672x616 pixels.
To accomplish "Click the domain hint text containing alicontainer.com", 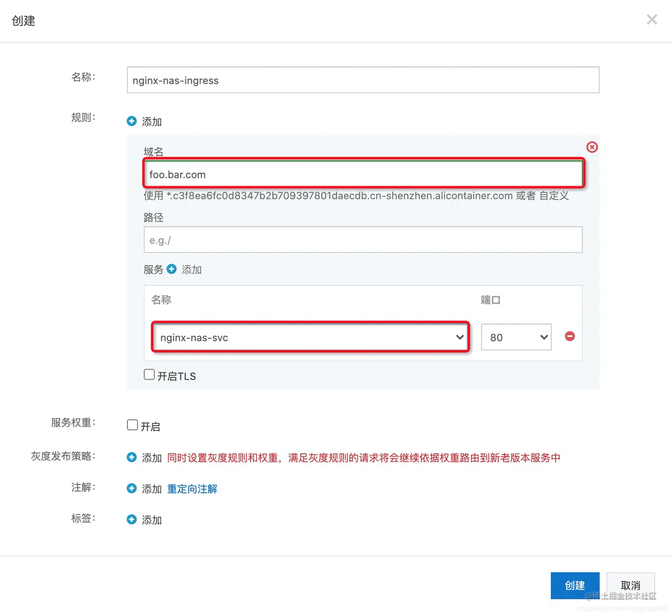I will click(356, 196).
